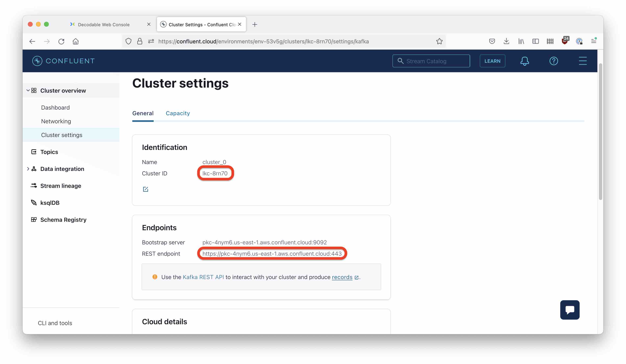Open the Firefox application menu

(x=594, y=41)
